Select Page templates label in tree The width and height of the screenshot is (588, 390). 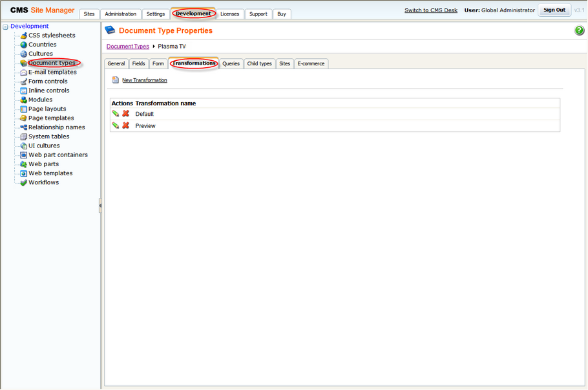pos(51,118)
